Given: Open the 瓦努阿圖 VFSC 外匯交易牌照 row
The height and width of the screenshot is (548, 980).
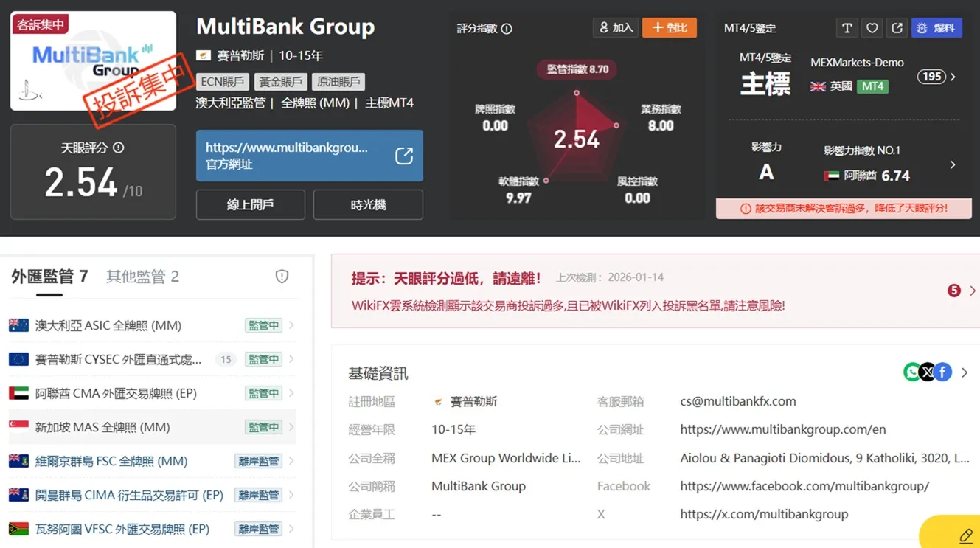Looking at the screenshot, I should 152,529.
